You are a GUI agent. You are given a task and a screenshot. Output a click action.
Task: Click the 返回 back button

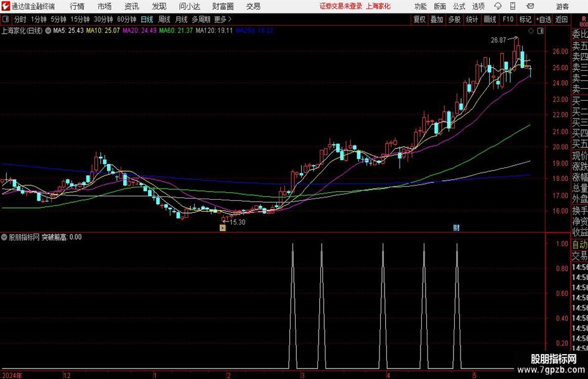coord(562,19)
